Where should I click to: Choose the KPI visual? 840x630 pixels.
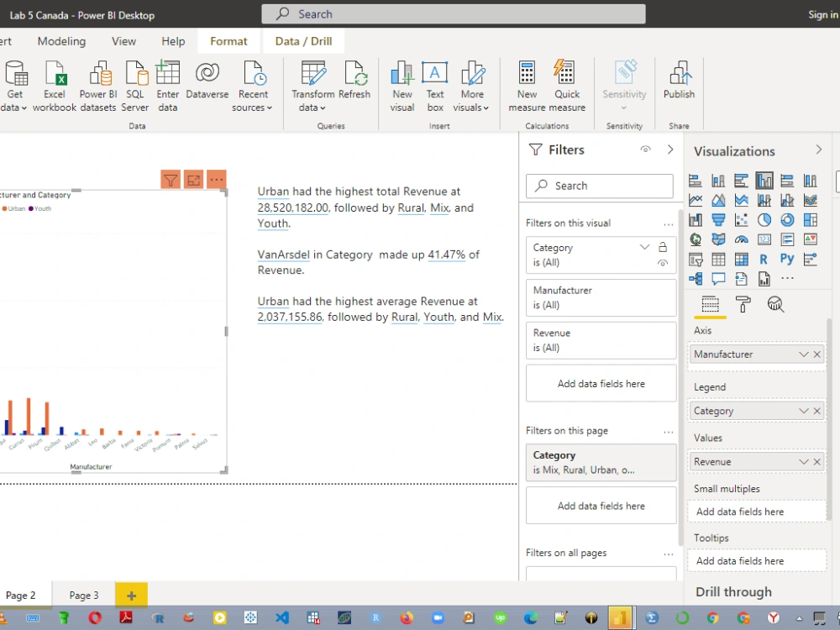811,239
